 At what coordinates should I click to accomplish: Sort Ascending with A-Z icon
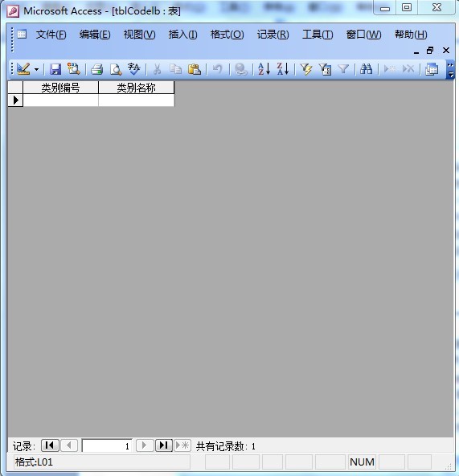pyautogui.click(x=264, y=69)
